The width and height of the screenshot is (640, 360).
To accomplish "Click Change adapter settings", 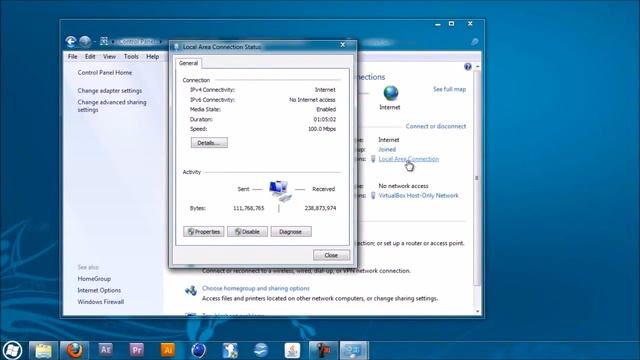I will click(110, 91).
